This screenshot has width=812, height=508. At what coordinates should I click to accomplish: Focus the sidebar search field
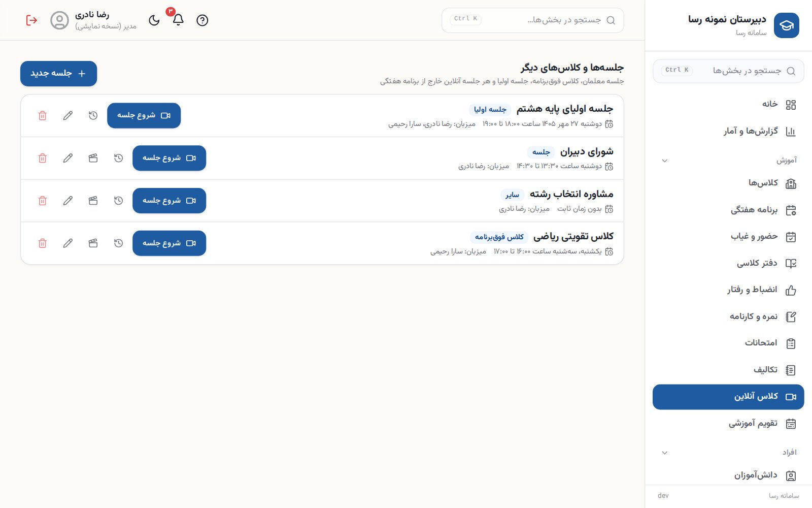point(728,71)
